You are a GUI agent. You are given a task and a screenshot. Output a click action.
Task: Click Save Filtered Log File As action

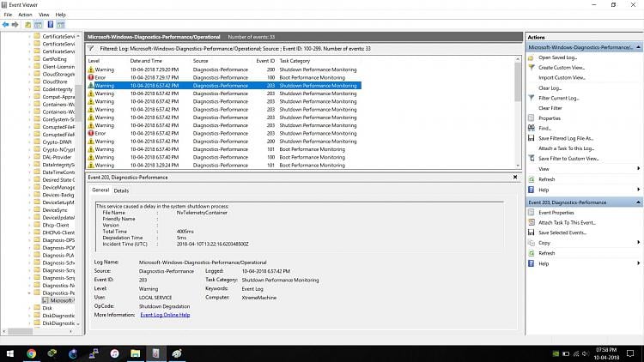pyautogui.click(x=566, y=138)
